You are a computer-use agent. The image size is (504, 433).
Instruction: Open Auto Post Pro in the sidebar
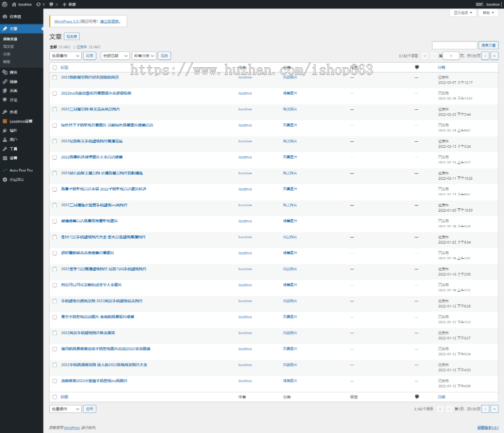21,170
